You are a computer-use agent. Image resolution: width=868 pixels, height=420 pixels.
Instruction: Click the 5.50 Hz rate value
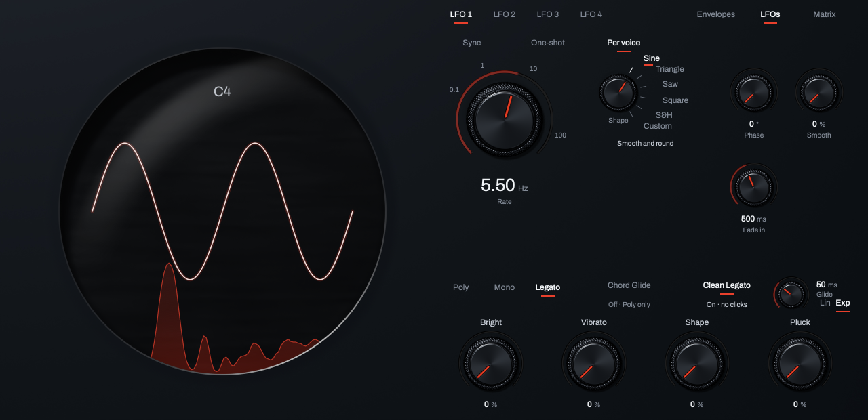coord(505,185)
